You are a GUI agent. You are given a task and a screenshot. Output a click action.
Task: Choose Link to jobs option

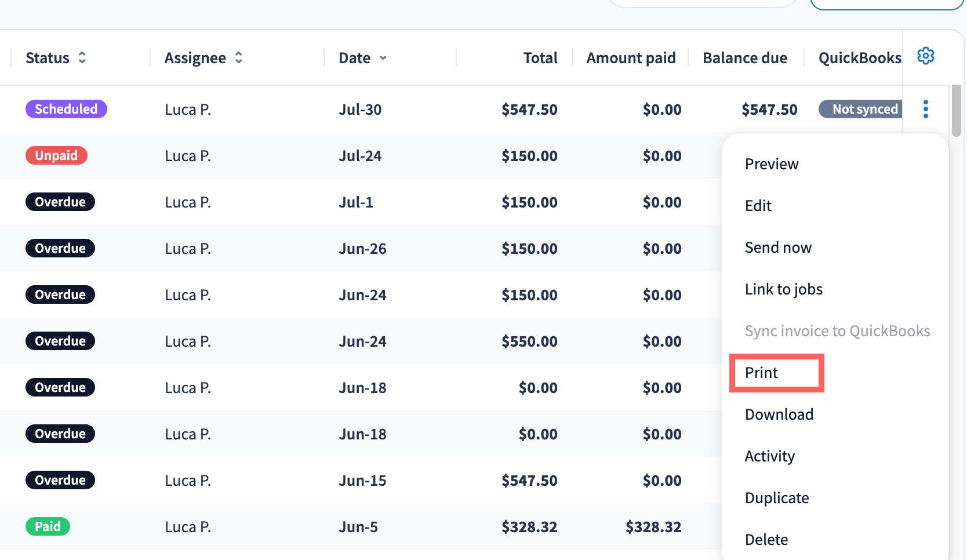point(784,289)
